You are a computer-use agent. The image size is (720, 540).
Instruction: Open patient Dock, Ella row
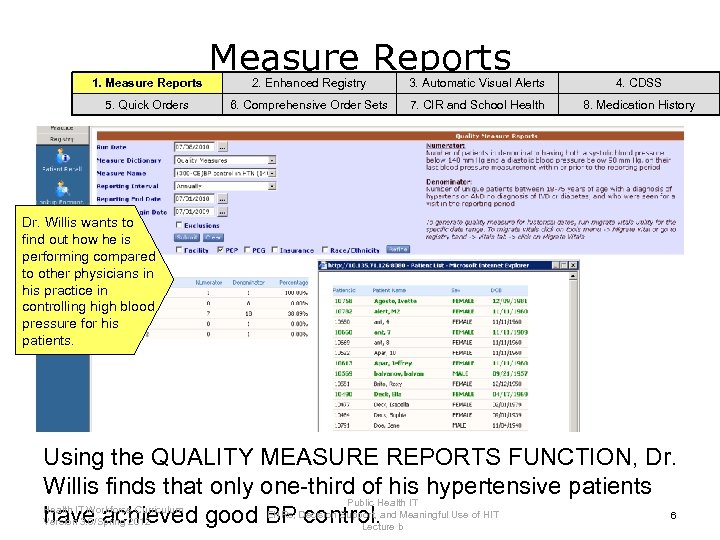click(x=430, y=394)
